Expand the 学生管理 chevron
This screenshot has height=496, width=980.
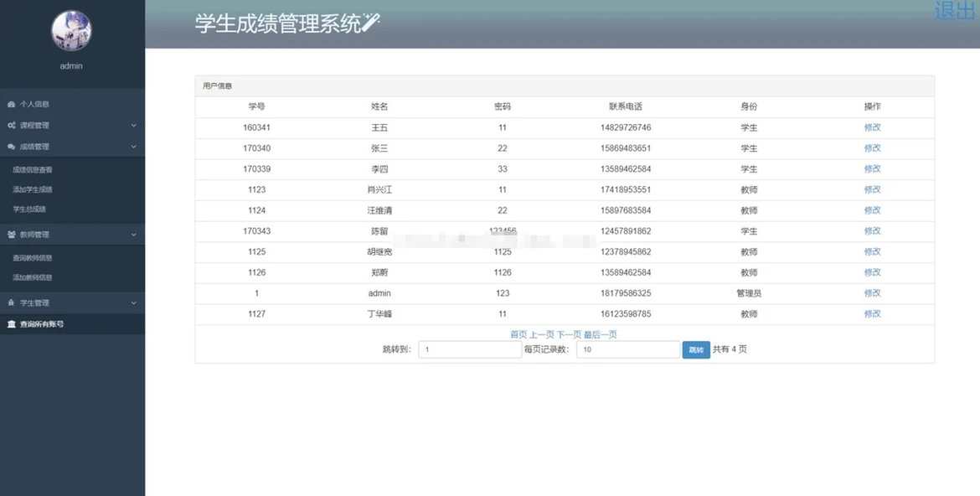click(x=133, y=302)
